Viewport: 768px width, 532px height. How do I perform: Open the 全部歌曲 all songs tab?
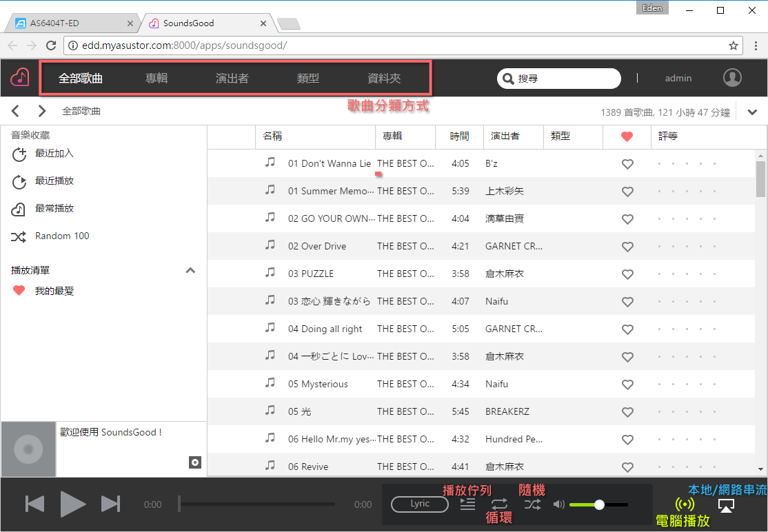(x=81, y=79)
